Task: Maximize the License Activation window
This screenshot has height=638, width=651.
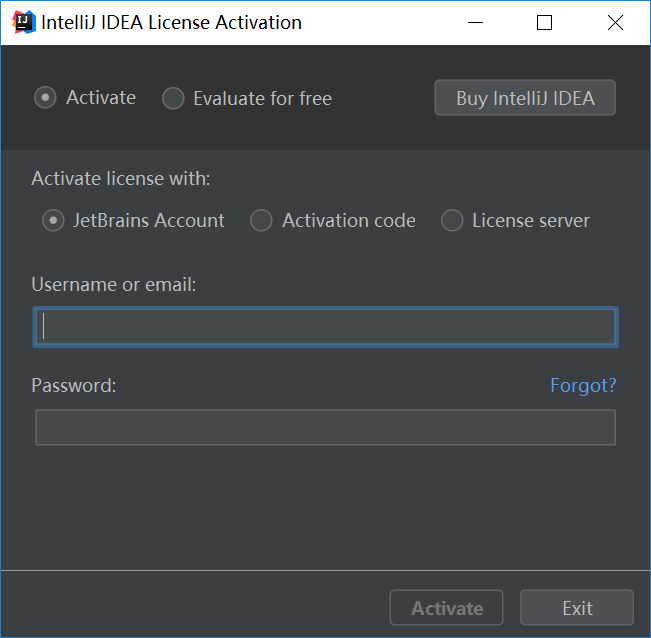Action: coord(544,22)
